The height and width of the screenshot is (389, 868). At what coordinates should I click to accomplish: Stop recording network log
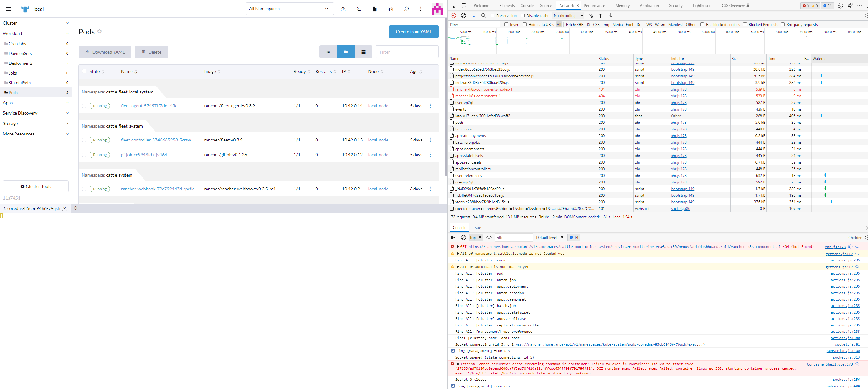click(453, 15)
